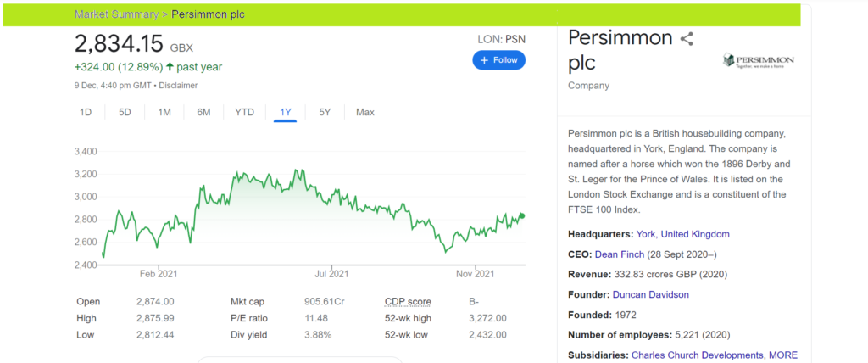Click the CDP score label
This screenshot has height=363, width=868.
click(408, 301)
